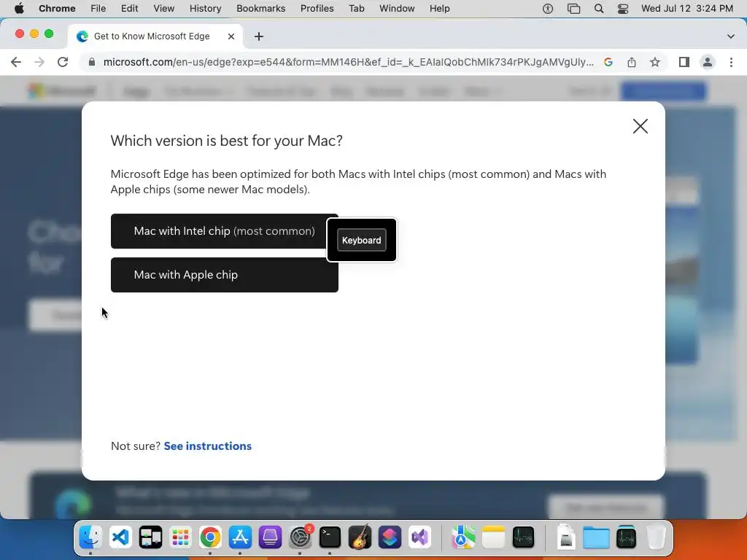Open the Window menu

point(397,9)
